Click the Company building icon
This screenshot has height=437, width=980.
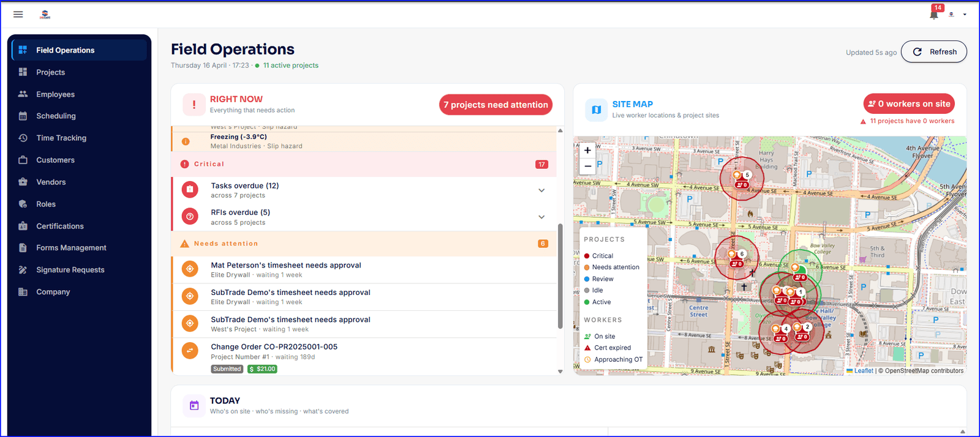click(23, 292)
